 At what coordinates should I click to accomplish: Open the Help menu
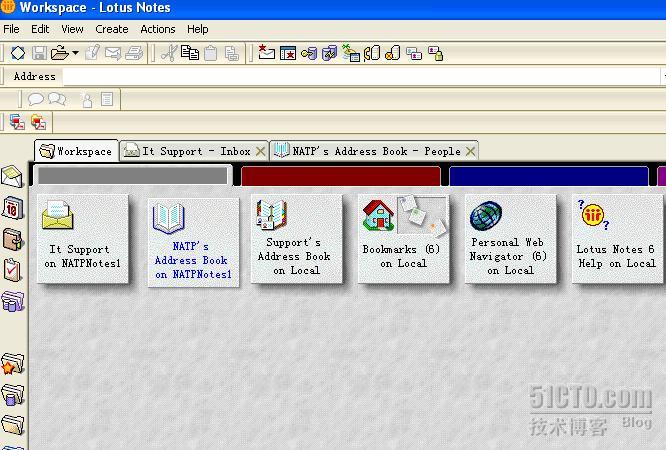pos(198,29)
